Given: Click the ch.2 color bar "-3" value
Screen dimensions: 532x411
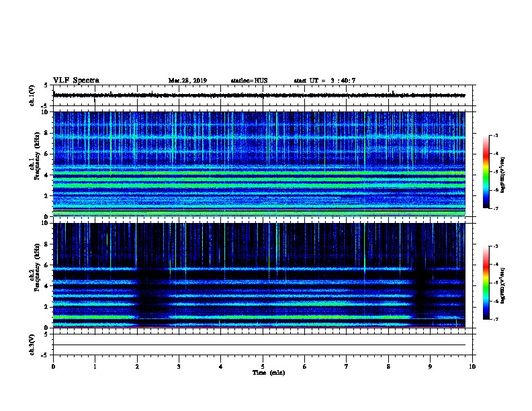Looking at the screenshot, I should click(495, 246).
